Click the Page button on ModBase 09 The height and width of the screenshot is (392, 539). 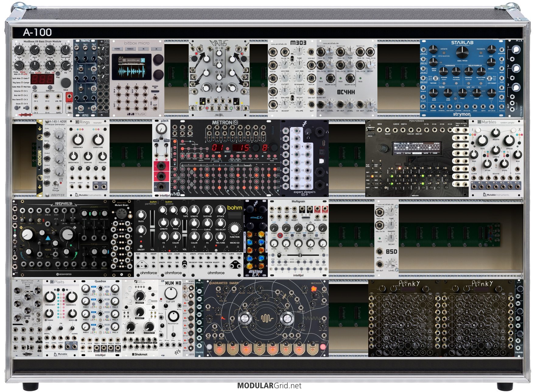(x=35, y=88)
